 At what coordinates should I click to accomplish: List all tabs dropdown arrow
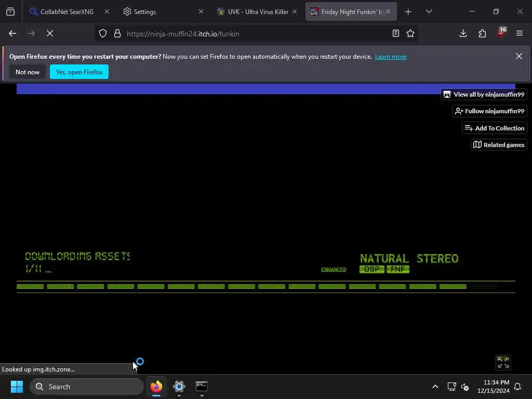click(429, 12)
